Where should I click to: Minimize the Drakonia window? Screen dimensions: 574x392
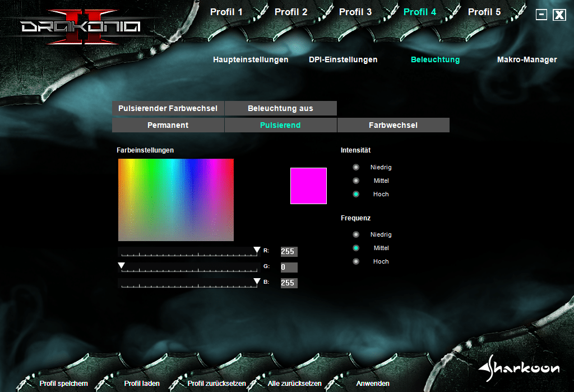click(x=541, y=15)
